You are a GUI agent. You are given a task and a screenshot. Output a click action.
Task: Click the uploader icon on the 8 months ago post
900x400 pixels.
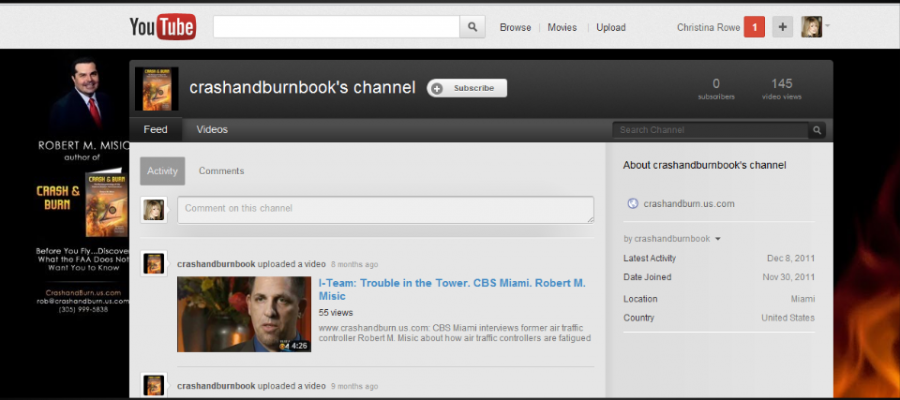154,264
